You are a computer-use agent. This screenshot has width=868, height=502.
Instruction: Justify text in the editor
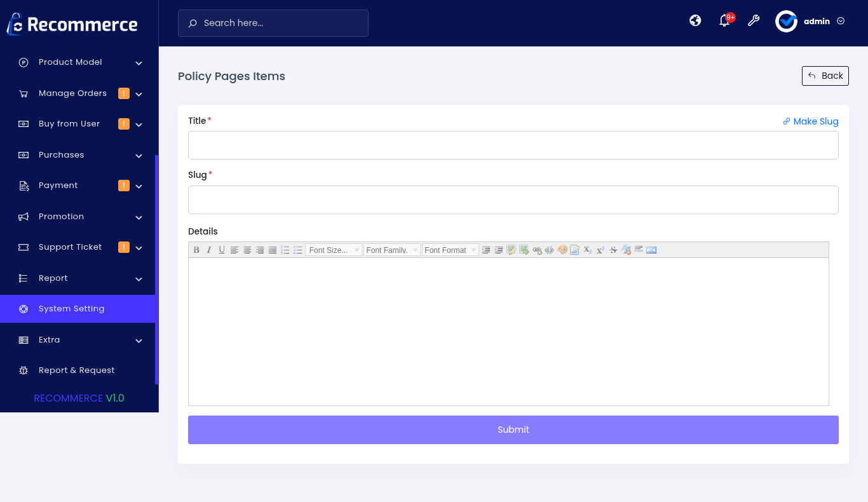pyautogui.click(x=273, y=250)
